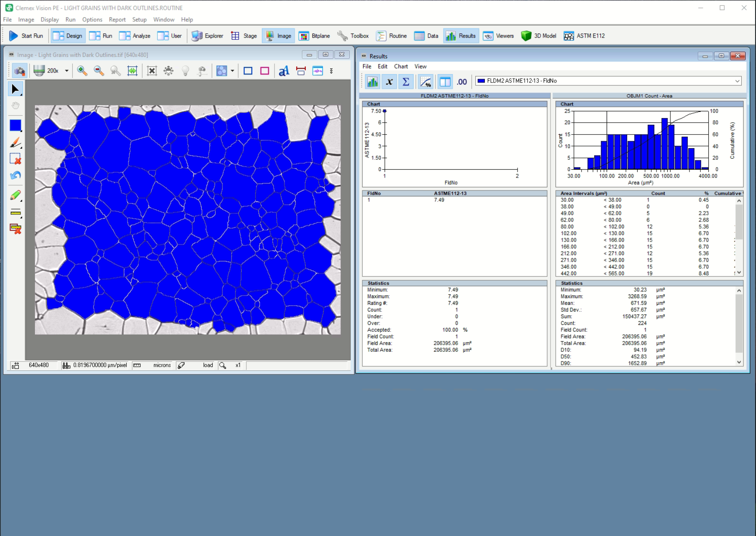Open the 200x objective magnification dropdown
The height and width of the screenshot is (536, 756).
(x=67, y=71)
